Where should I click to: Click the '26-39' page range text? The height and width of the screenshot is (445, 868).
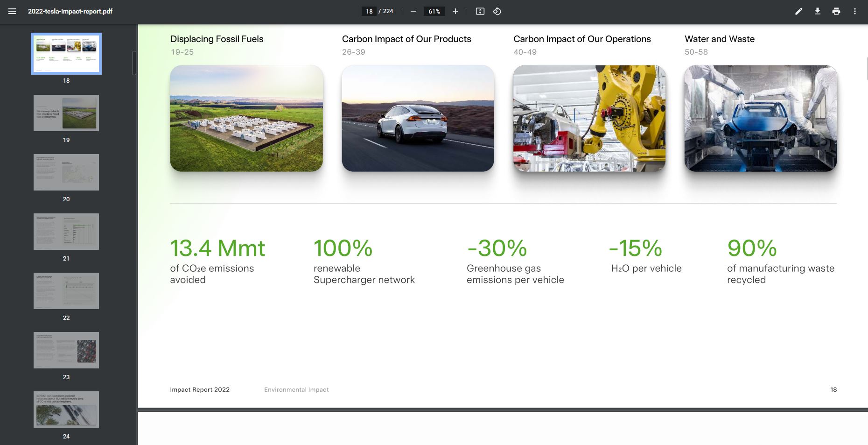click(x=354, y=52)
